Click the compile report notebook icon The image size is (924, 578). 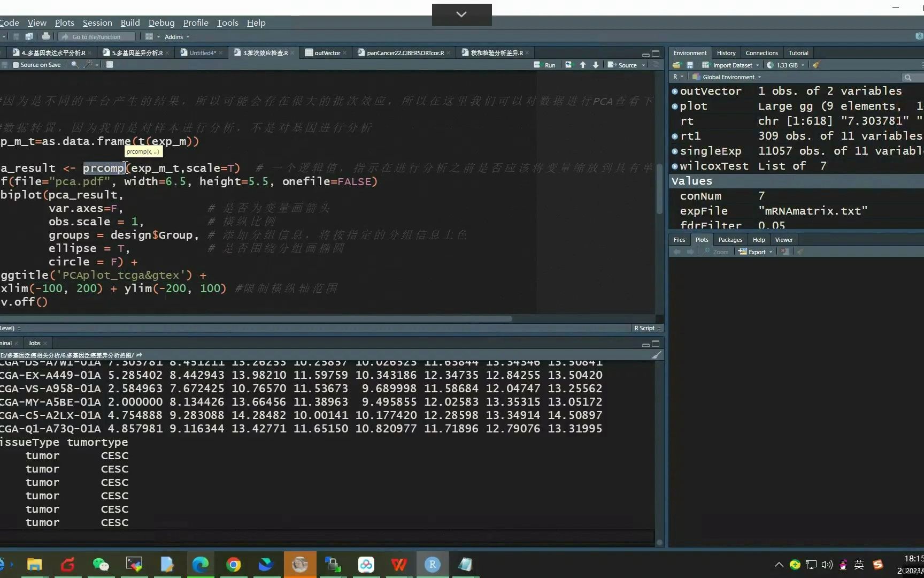tap(110, 65)
